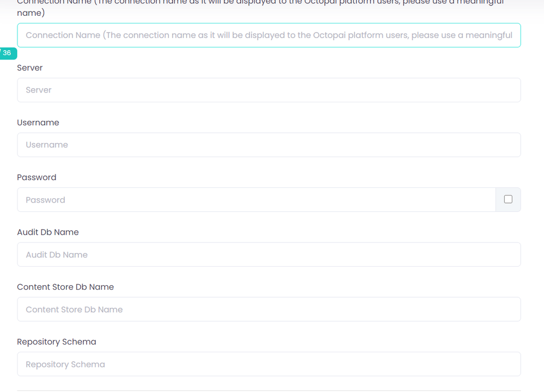
Task: Click the Server input field
Action: pos(269,90)
